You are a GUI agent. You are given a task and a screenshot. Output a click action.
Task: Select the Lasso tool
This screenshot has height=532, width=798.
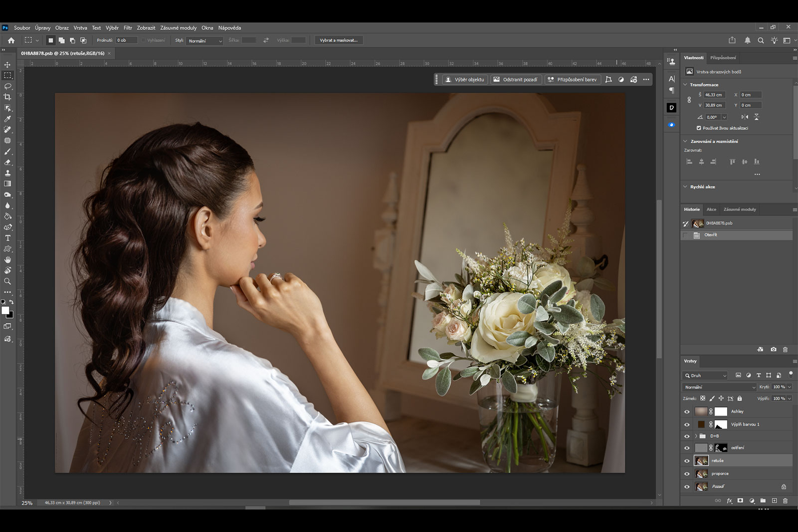click(x=7, y=86)
